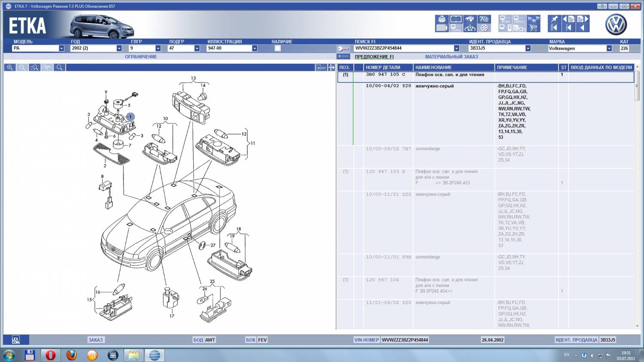Screen dimensions: 644x362
Task: Launch Opera from the taskbar
Action: (x=51, y=355)
